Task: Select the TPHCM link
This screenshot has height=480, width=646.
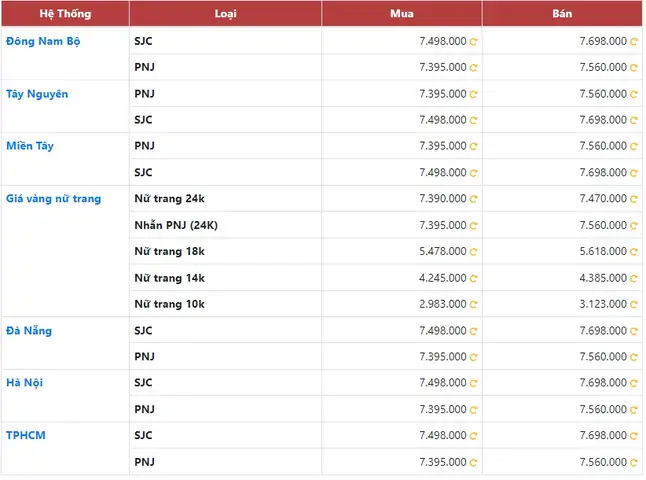Action: click(x=26, y=435)
